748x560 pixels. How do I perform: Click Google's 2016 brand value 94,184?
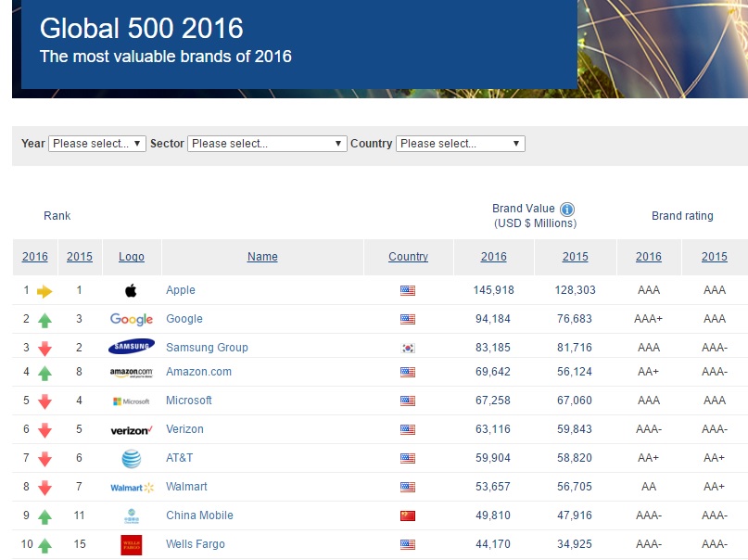pos(493,319)
